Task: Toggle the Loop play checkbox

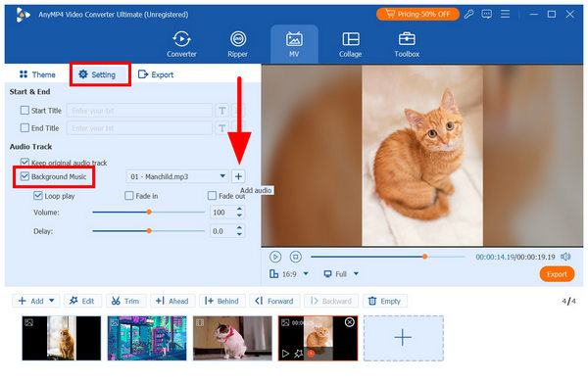Action: coord(38,196)
